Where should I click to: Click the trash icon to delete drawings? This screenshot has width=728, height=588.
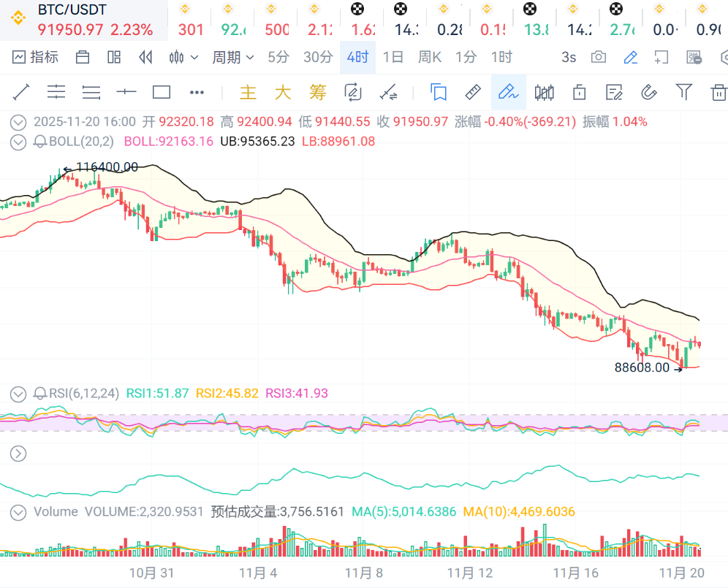[718, 92]
